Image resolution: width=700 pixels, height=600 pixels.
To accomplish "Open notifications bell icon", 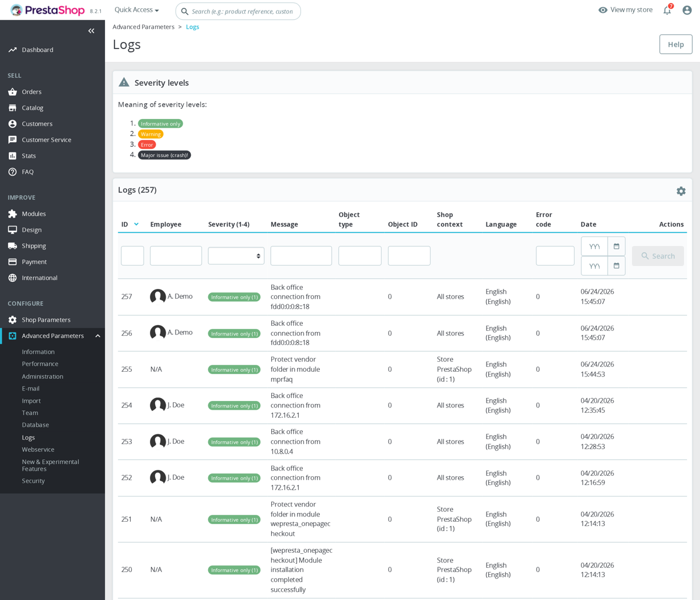I will pos(667,10).
